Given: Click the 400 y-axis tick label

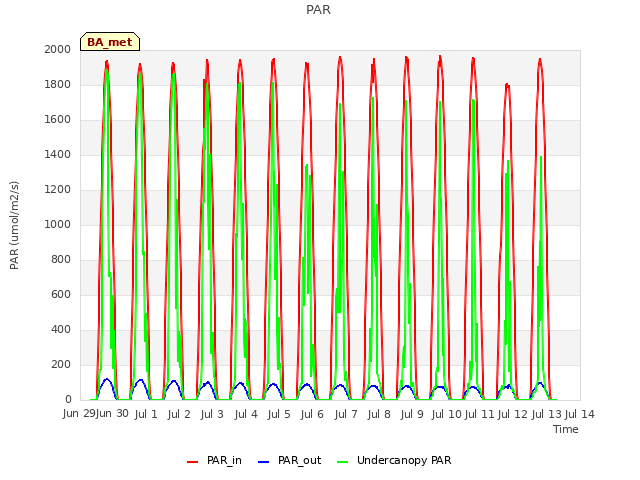Looking at the screenshot, I should pyautogui.click(x=61, y=329).
